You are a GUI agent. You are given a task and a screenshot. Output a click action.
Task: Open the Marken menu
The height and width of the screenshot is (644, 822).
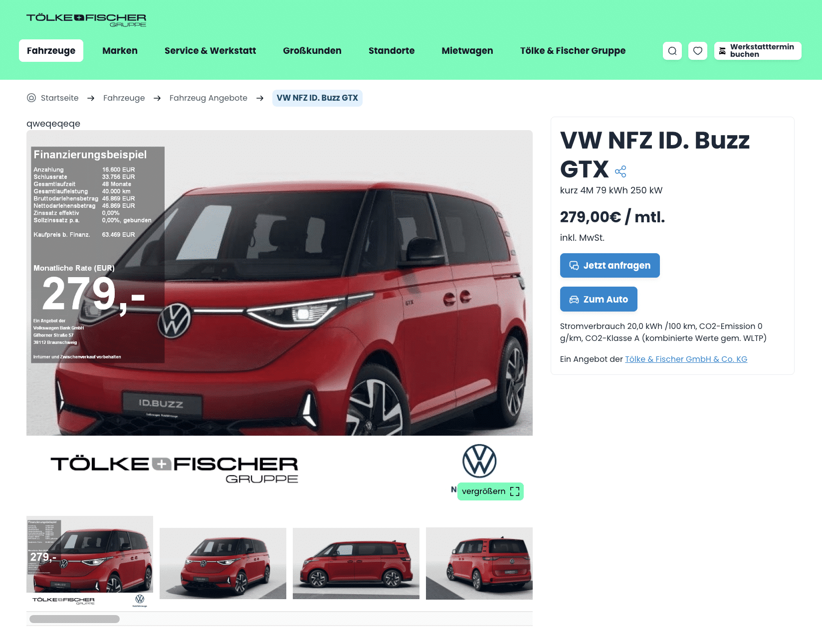pos(120,51)
